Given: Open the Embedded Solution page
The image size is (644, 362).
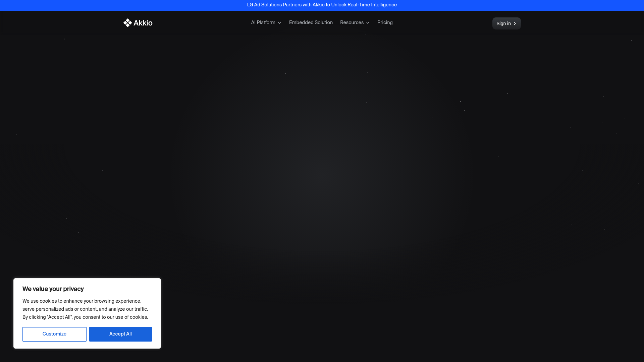Looking at the screenshot, I should pos(311,22).
